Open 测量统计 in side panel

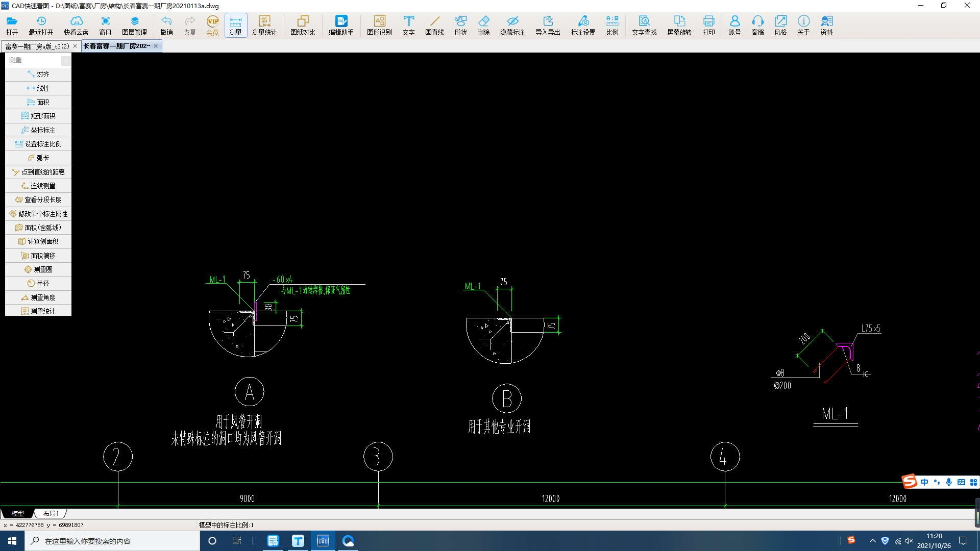[x=38, y=311]
